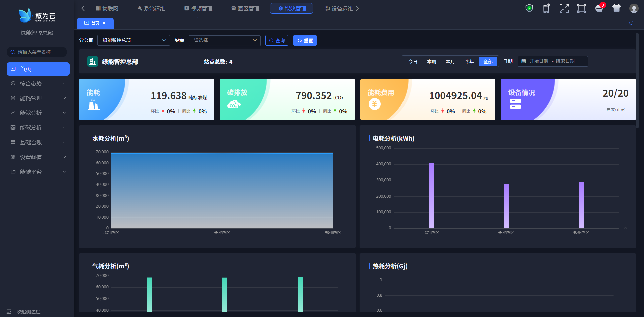Select the 全部 time range option
644x317 pixels.
[488, 62]
